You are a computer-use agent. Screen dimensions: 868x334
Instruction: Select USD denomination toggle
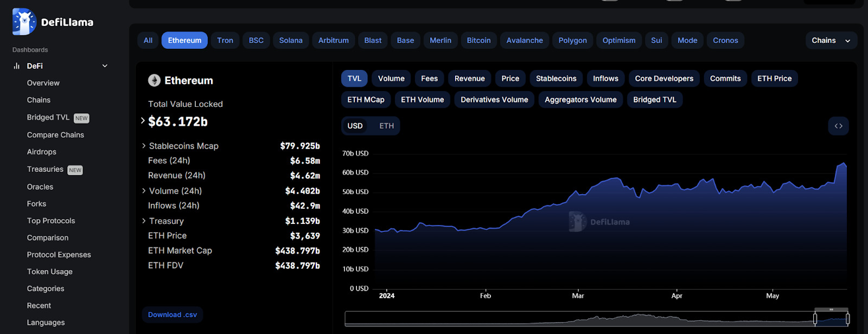tap(355, 126)
